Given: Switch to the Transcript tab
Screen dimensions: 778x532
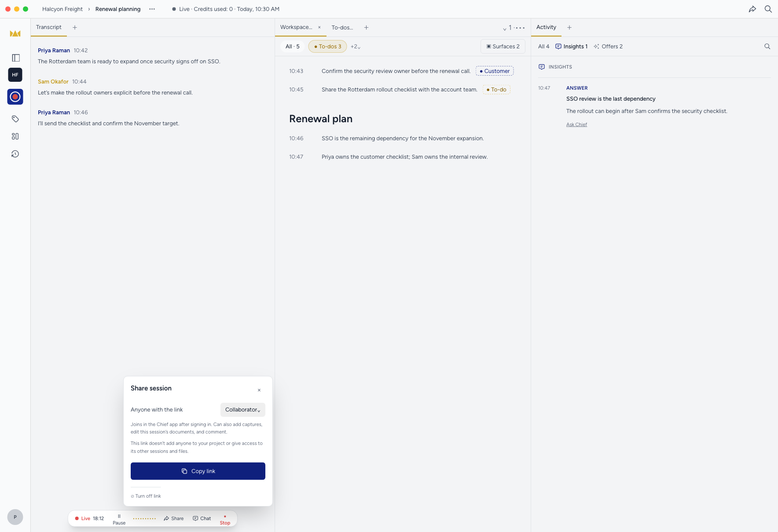Looking at the screenshot, I should coord(49,27).
